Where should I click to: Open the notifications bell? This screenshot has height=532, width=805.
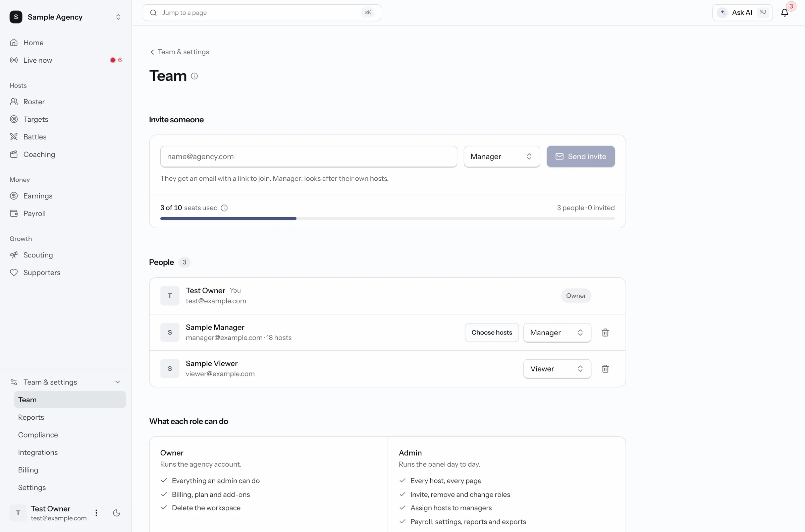pyautogui.click(x=785, y=12)
